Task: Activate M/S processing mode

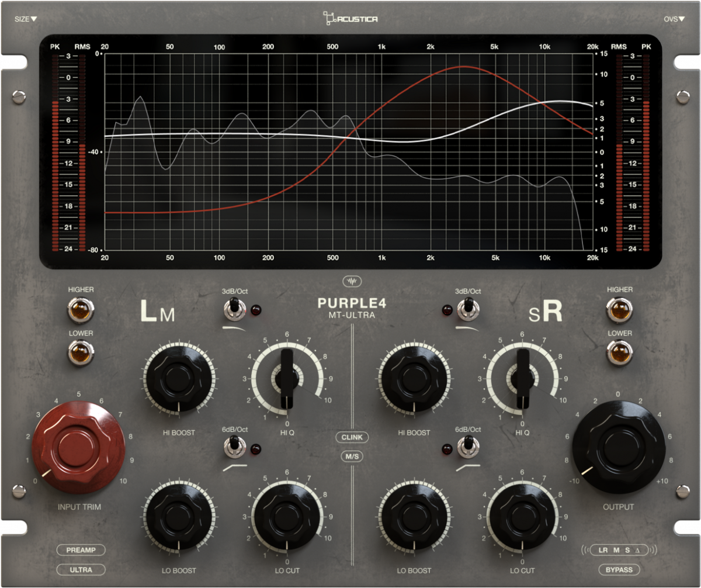Action: pyautogui.click(x=352, y=456)
